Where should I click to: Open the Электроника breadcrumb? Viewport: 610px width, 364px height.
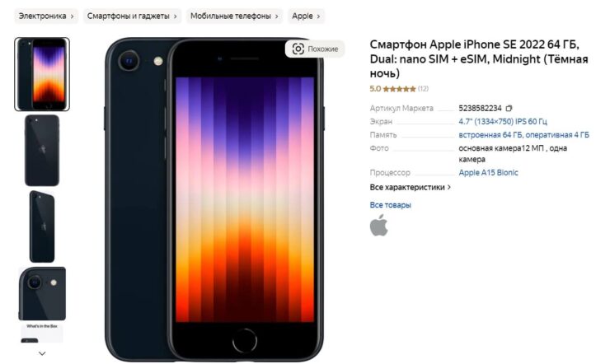pyautogui.click(x=46, y=16)
